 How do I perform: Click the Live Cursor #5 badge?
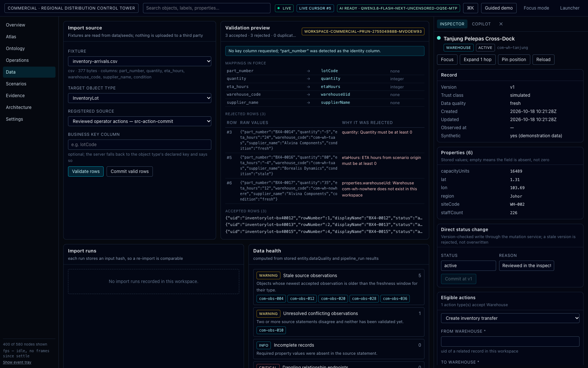pyautogui.click(x=315, y=8)
